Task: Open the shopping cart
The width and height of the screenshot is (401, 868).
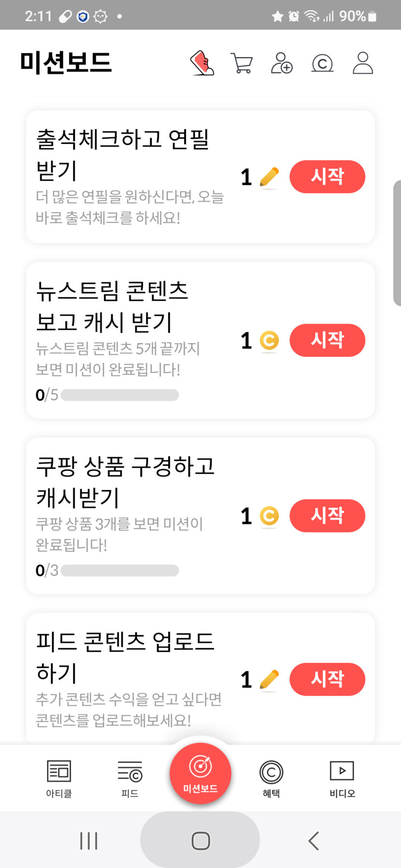Action: point(242,63)
